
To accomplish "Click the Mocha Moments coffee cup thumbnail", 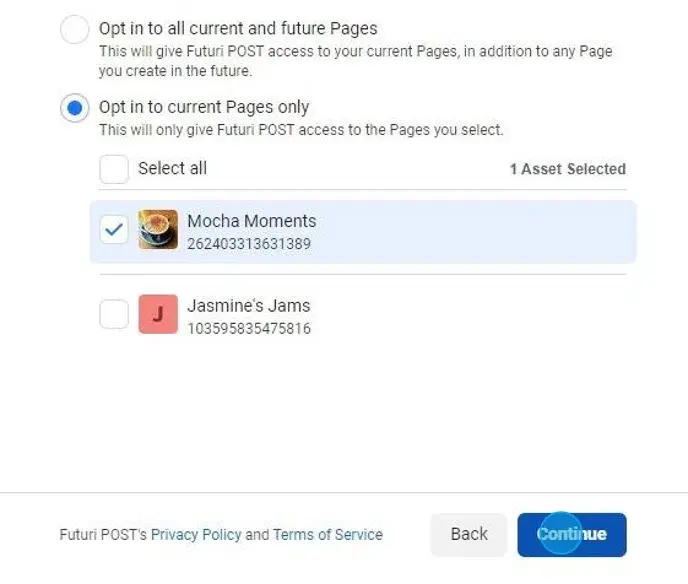I will [x=158, y=230].
